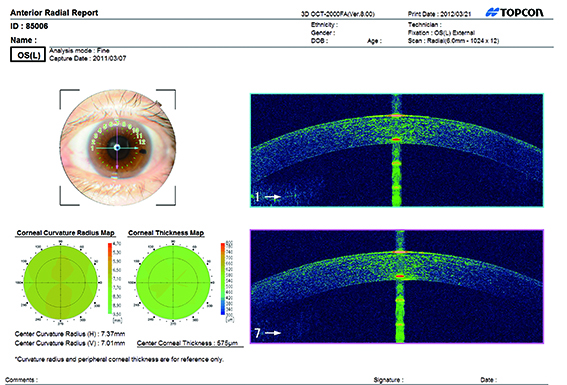Open the upper radial OCT scan image
567x385 pixels.
click(x=397, y=150)
